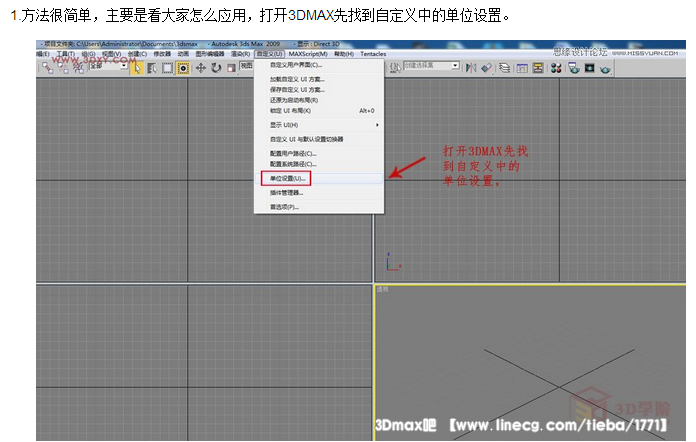
Task: Open the Material Editor spheres icon
Action: 556,68
